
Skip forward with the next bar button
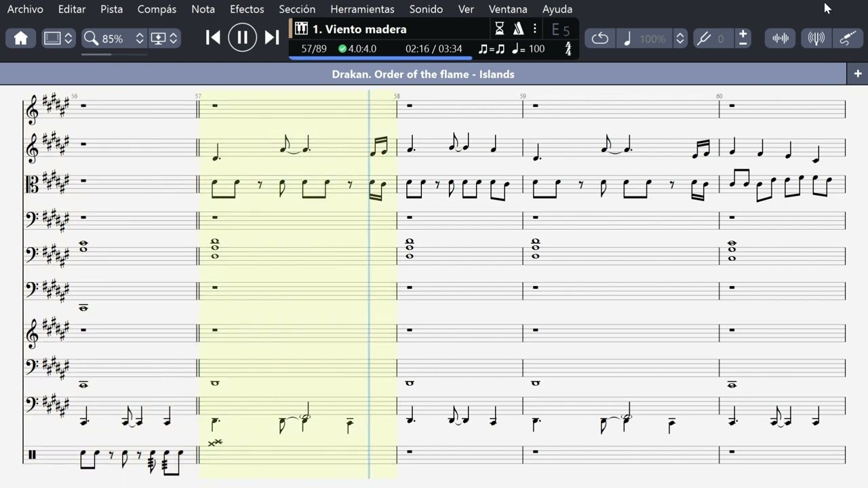272,38
